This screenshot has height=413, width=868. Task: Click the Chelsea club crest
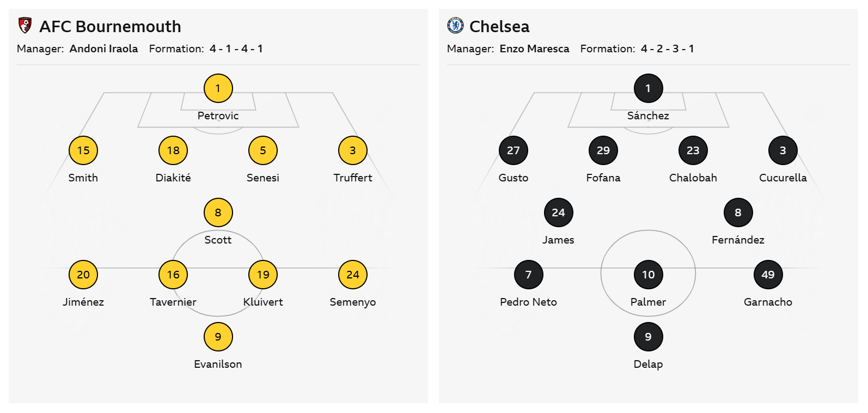click(455, 26)
